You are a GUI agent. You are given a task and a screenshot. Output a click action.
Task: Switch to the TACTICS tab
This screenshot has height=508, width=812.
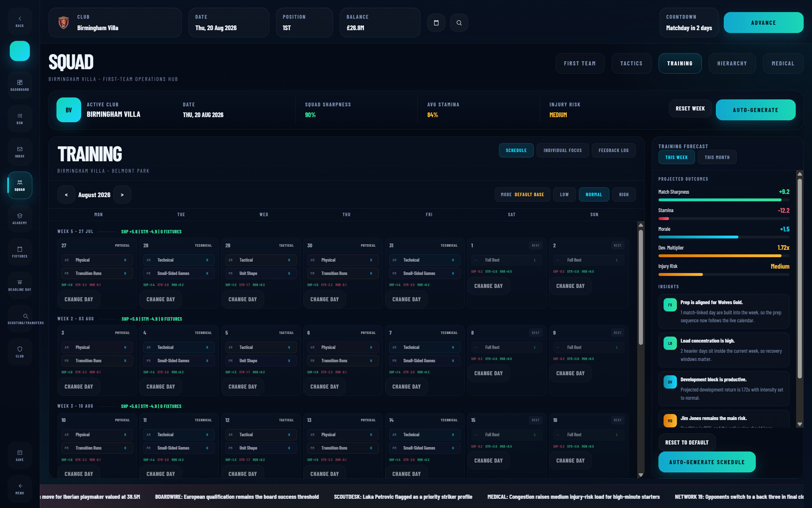631,63
